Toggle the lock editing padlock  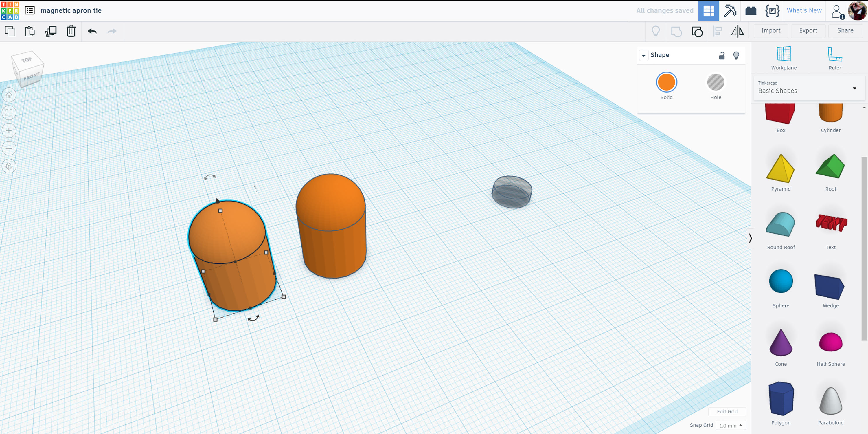click(721, 55)
